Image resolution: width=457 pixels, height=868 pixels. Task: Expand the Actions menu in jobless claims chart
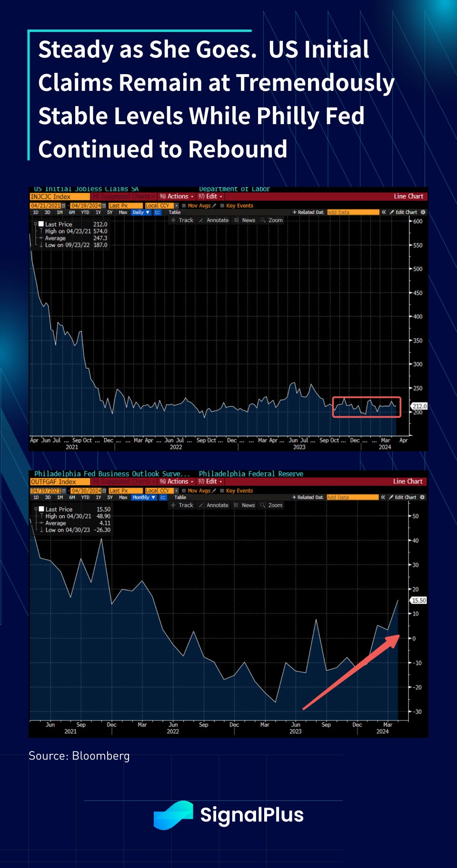point(177,196)
